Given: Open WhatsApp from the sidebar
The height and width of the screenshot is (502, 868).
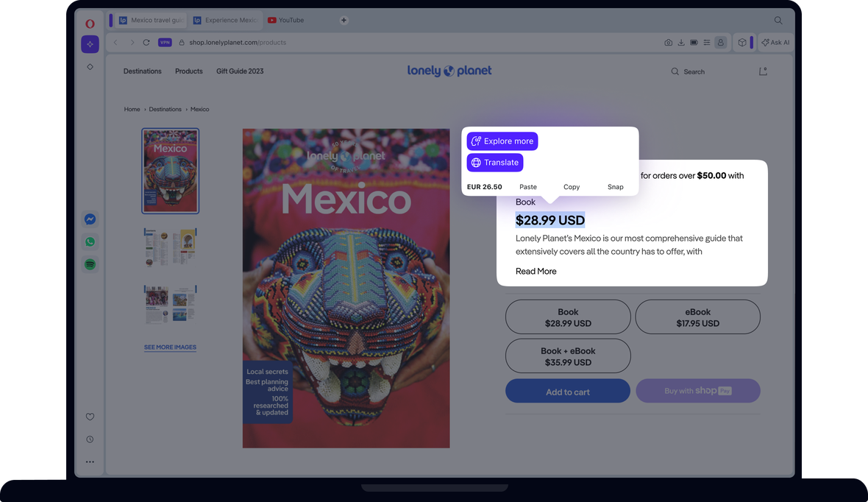Looking at the screenshot, I should click(x=90, y=242).
